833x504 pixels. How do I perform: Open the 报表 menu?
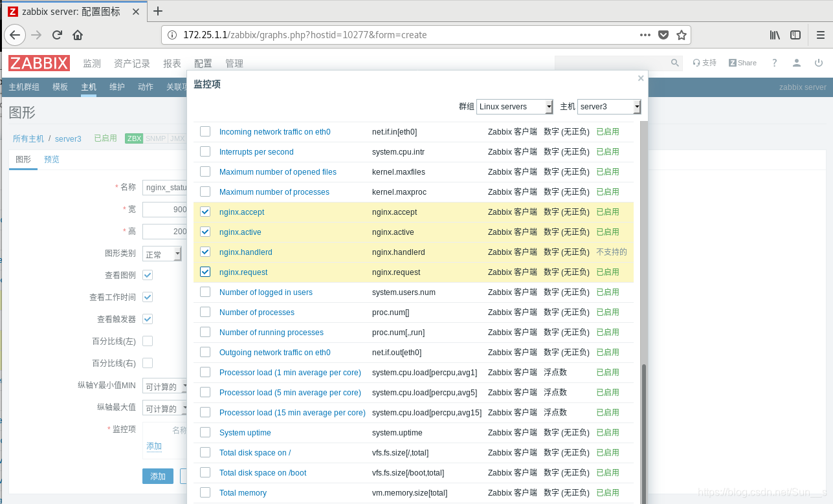click(172, 63)
